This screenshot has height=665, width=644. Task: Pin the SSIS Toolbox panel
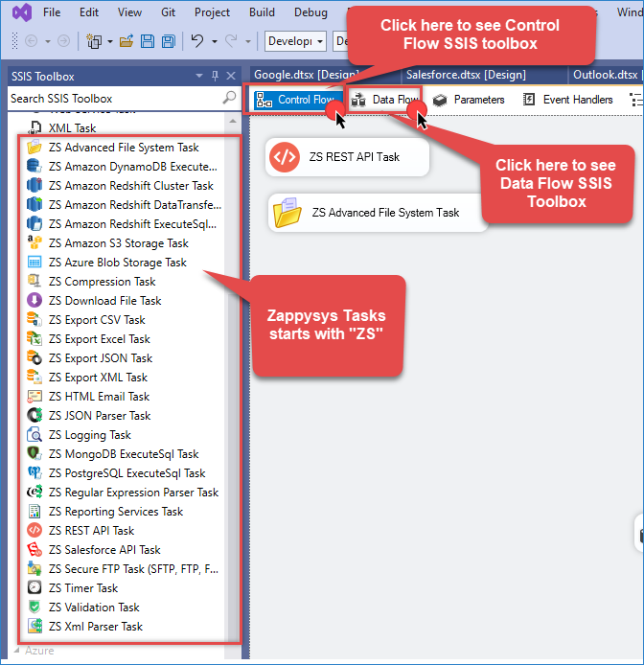click(215, 76)
